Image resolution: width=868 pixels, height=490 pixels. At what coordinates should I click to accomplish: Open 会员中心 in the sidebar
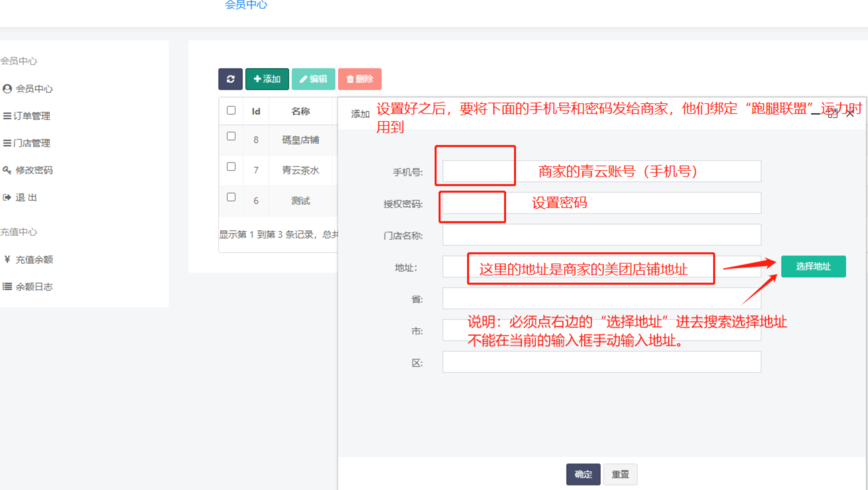pos(34,89)
